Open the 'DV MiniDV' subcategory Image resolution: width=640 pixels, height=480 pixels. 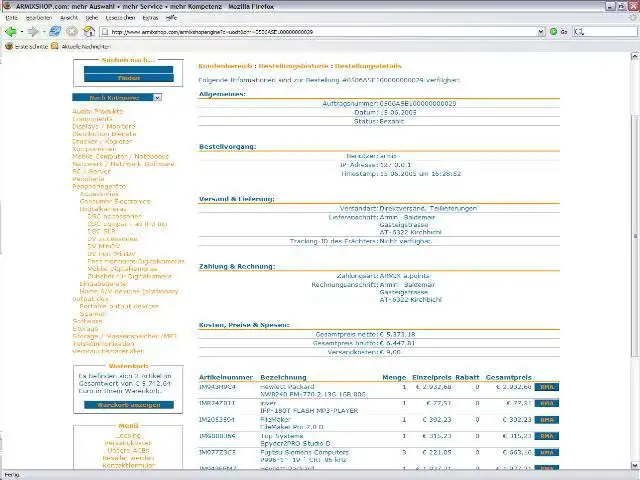tap(104, 246)
